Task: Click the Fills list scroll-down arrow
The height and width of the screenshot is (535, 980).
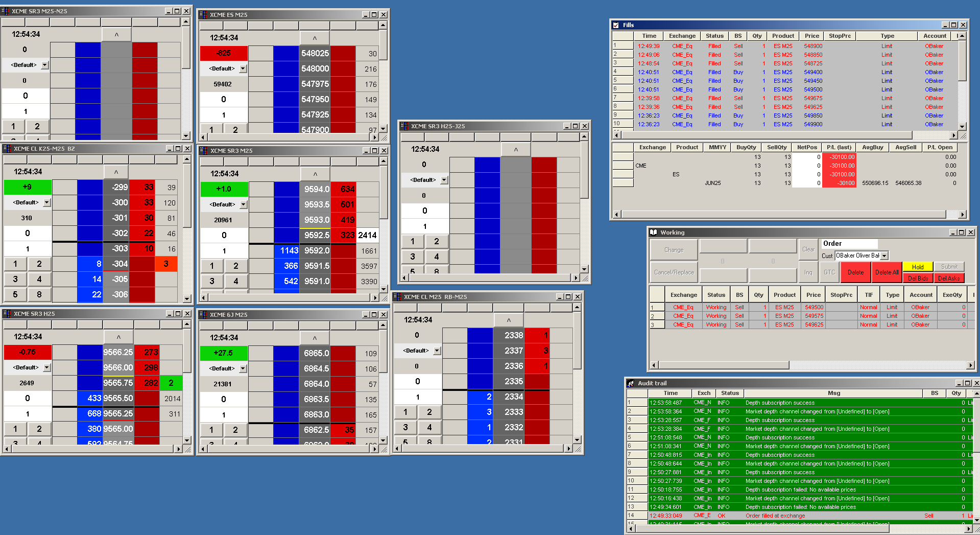Action: (962, 126)
